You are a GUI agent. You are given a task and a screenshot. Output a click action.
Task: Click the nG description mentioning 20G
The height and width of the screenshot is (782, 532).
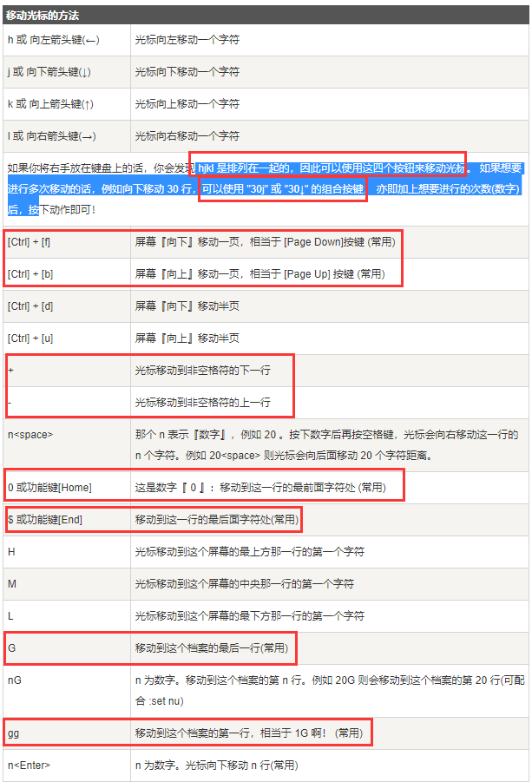tap(330, 690)
